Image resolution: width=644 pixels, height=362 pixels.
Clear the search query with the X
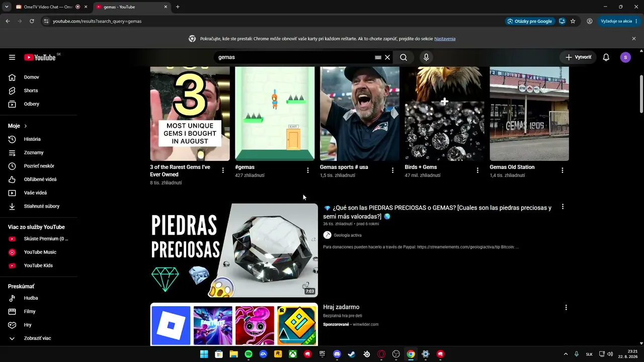387,57
